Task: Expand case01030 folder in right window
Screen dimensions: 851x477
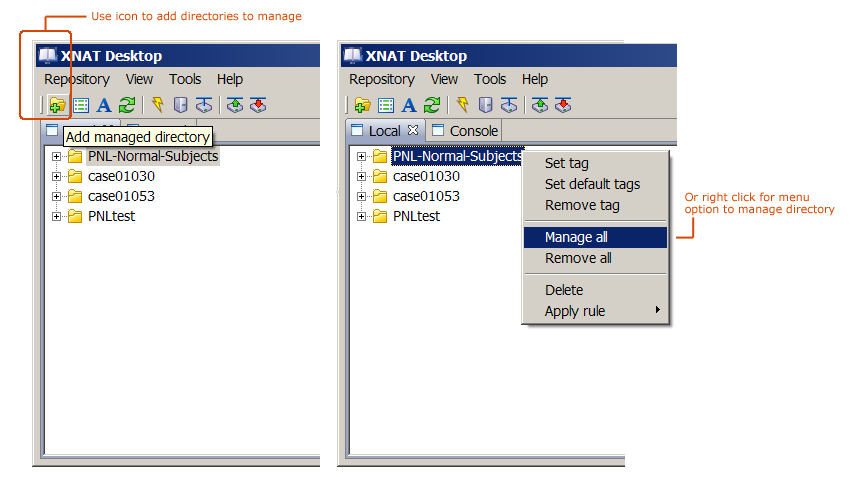Action: (x=362, y=176)
